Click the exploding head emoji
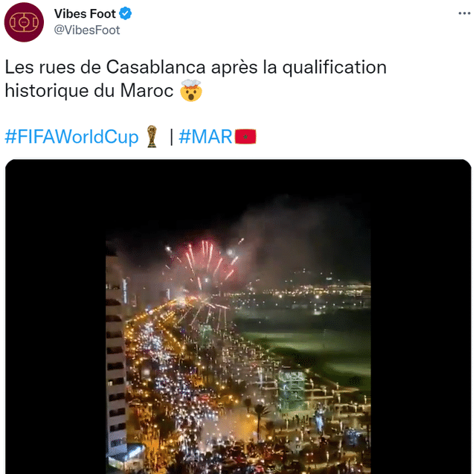476x474 pixels. click(191, 92)
